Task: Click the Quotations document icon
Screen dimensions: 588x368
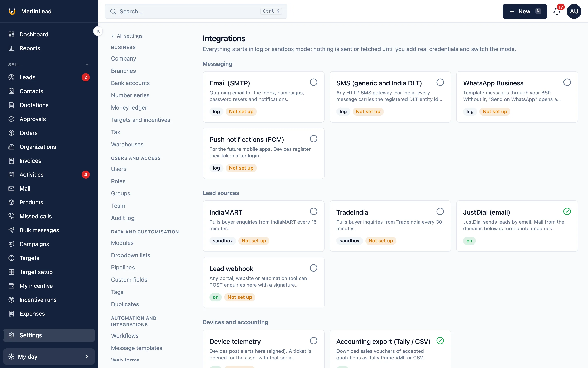Action: [x=11, y=105]
